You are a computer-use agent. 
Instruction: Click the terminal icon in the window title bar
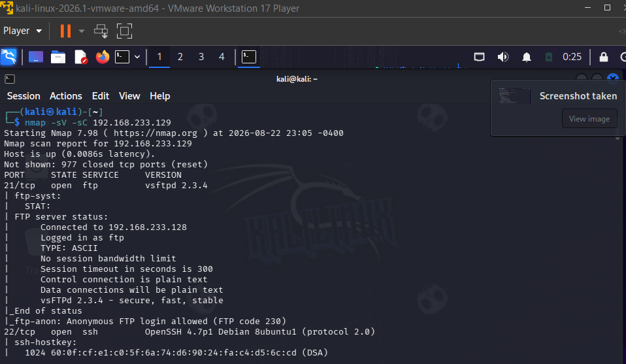click(10, 79)
